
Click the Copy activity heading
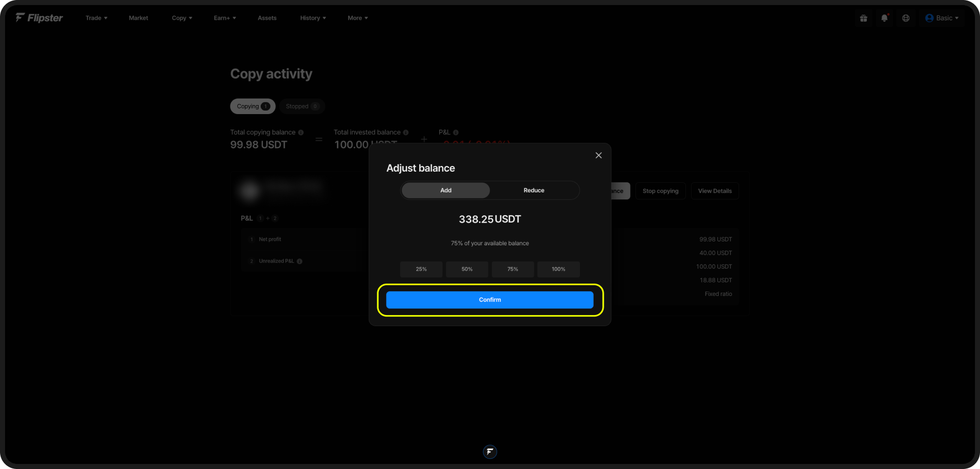coord(271,74)
